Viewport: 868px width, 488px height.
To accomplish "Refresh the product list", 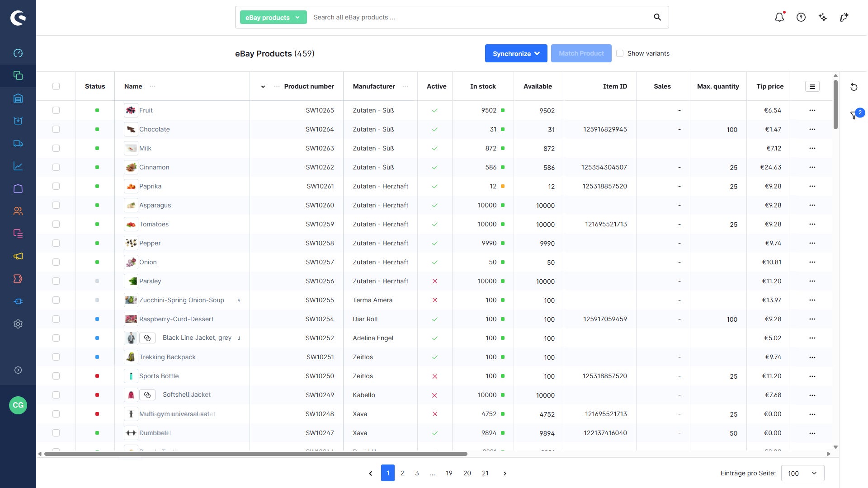I will (854, 87).
